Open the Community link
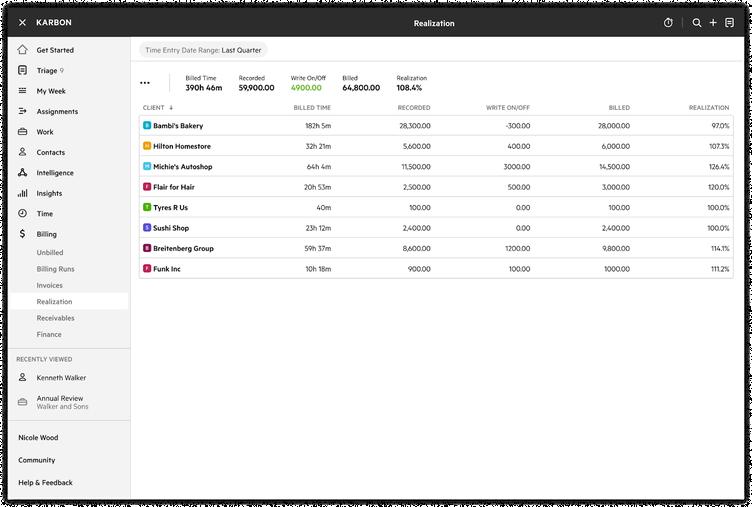Image resolution: width=752 pixels, height=507 pixels. click(x=36, y=460)
